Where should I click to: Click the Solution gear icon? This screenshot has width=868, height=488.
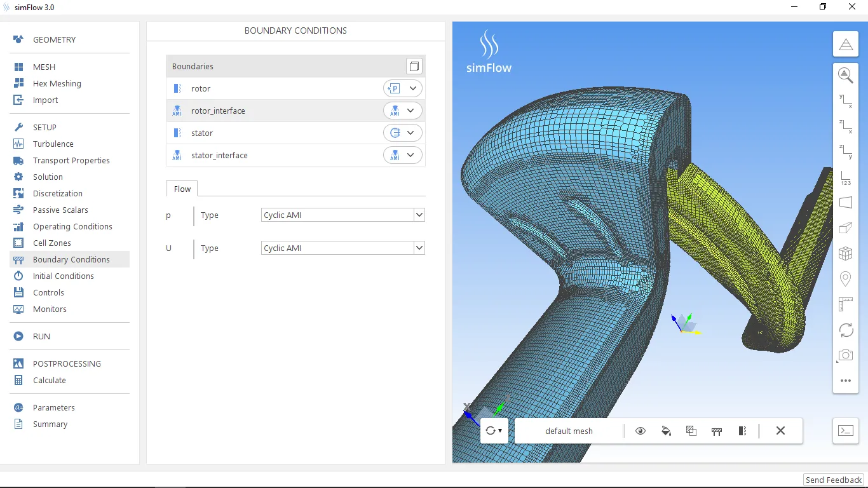coord(18,177)
